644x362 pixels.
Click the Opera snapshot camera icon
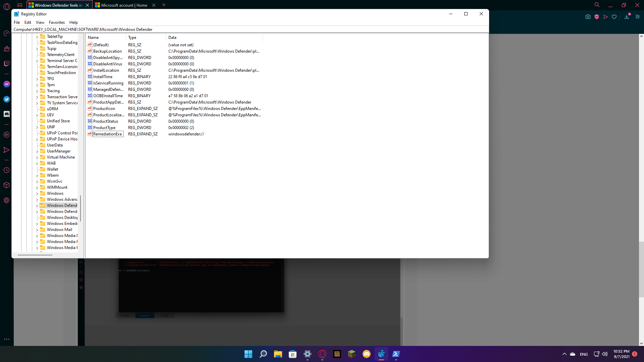(x=588, y=17)
